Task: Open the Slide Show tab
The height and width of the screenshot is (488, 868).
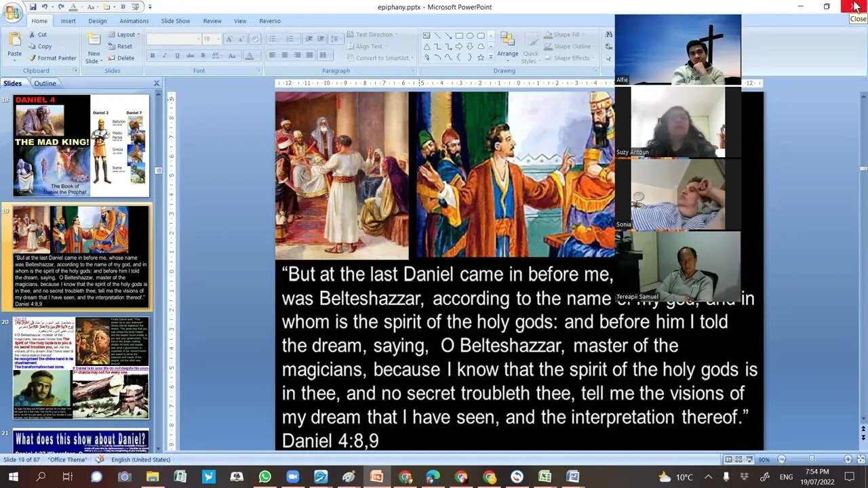Action: coord(176,21)
